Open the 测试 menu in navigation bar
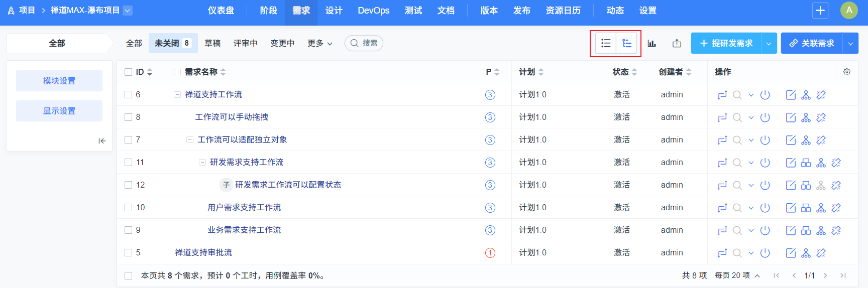Screen dimensions: 868x288 coord(413,11)
